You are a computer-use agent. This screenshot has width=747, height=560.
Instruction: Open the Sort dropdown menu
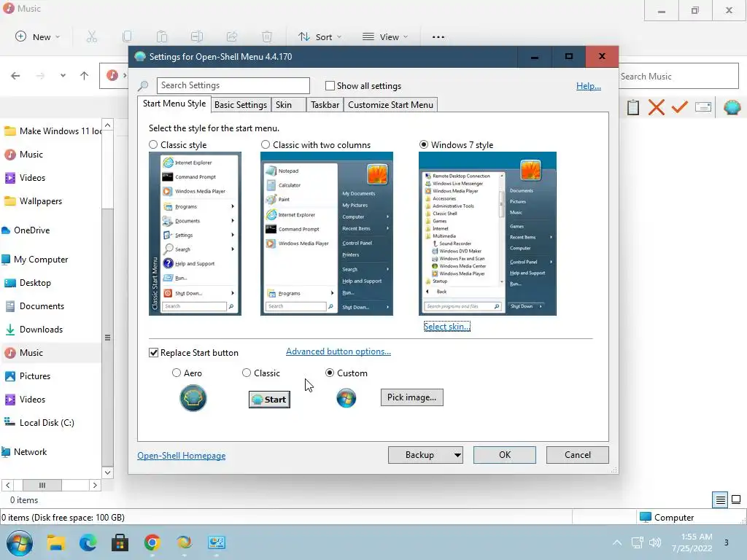(320, 36)
